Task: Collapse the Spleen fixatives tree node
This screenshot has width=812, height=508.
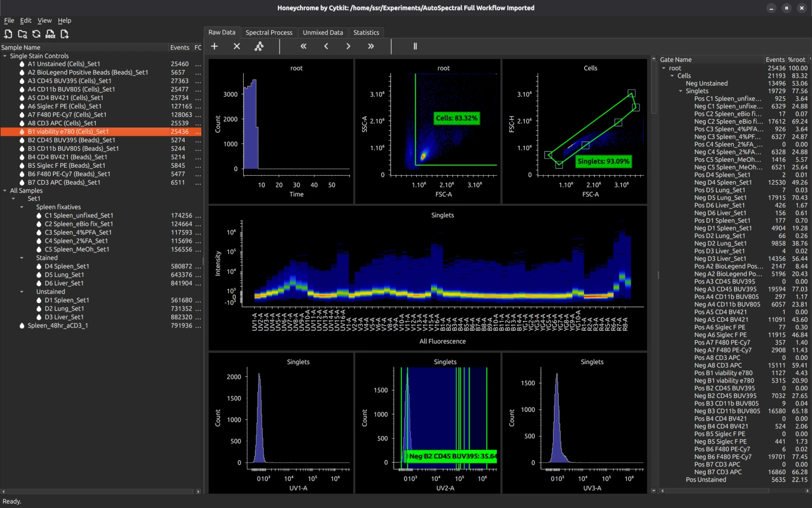Action: point(22,207)
